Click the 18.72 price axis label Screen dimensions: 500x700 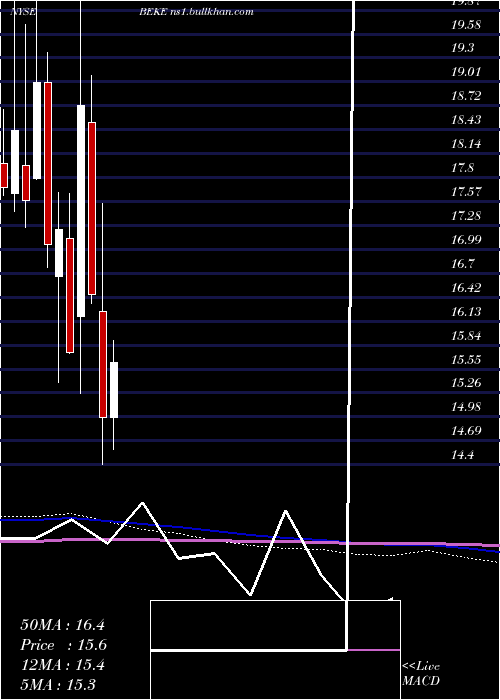point(466,96)
